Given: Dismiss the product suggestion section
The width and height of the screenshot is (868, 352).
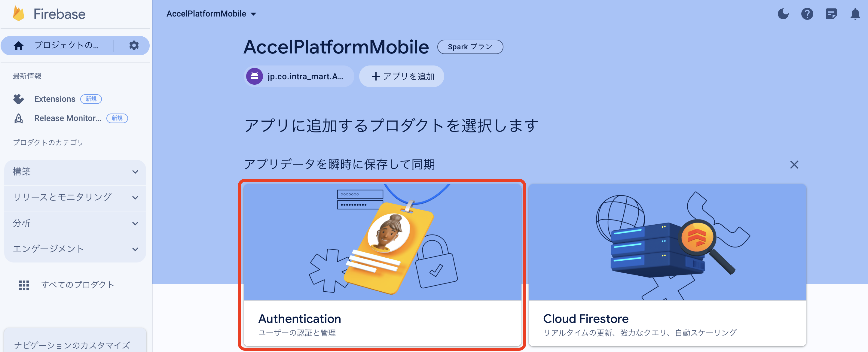Looking at the screenshot, I should coord(794,165).
